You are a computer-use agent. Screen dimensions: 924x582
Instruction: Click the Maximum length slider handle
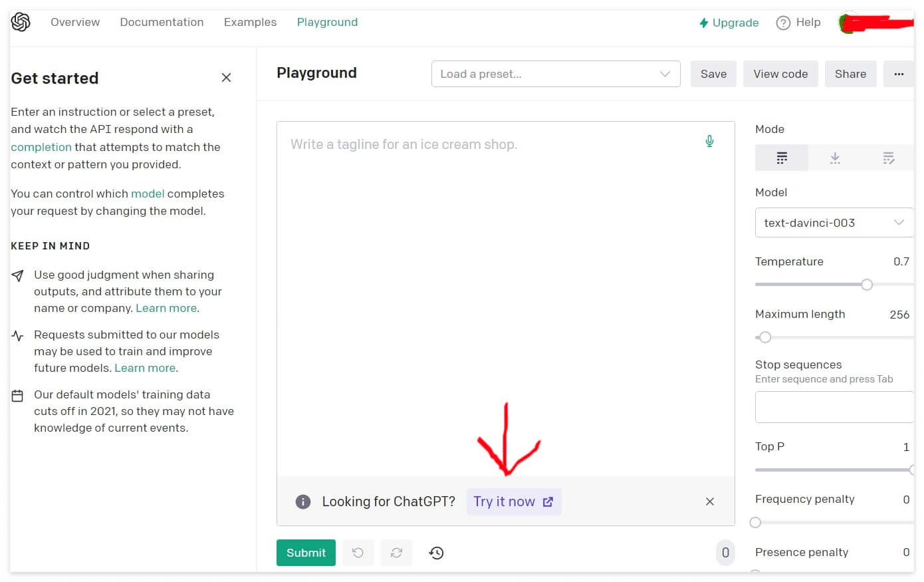765,337
